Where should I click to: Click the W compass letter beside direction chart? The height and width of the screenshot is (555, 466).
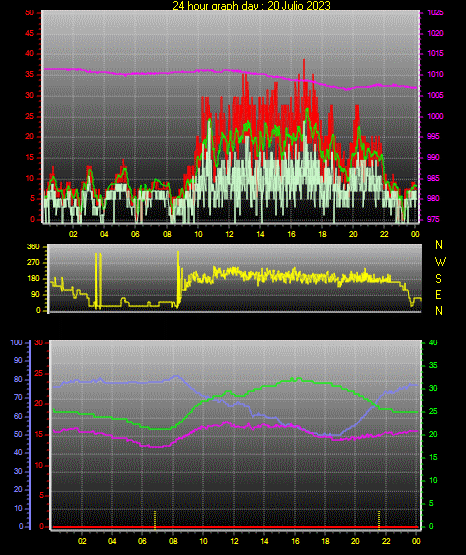click(440, 262)
